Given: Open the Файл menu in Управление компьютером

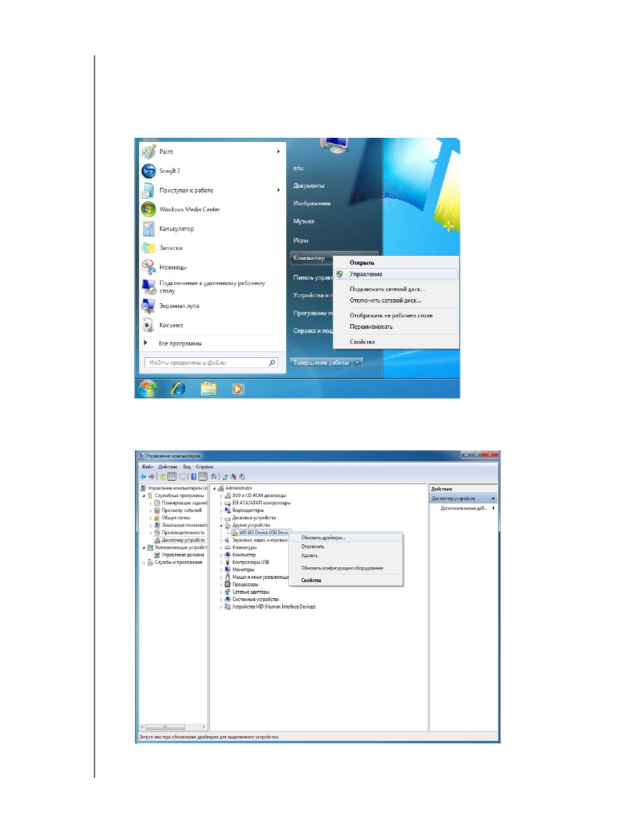Looking at the screenshot, I should tap(147, 467).
